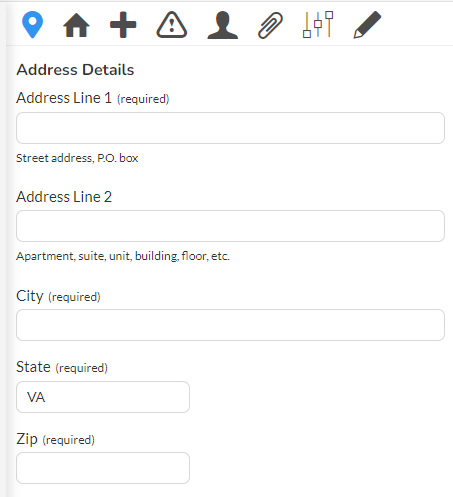Click the plus add icon
The image size is (453, 497).
coord(123,25)
